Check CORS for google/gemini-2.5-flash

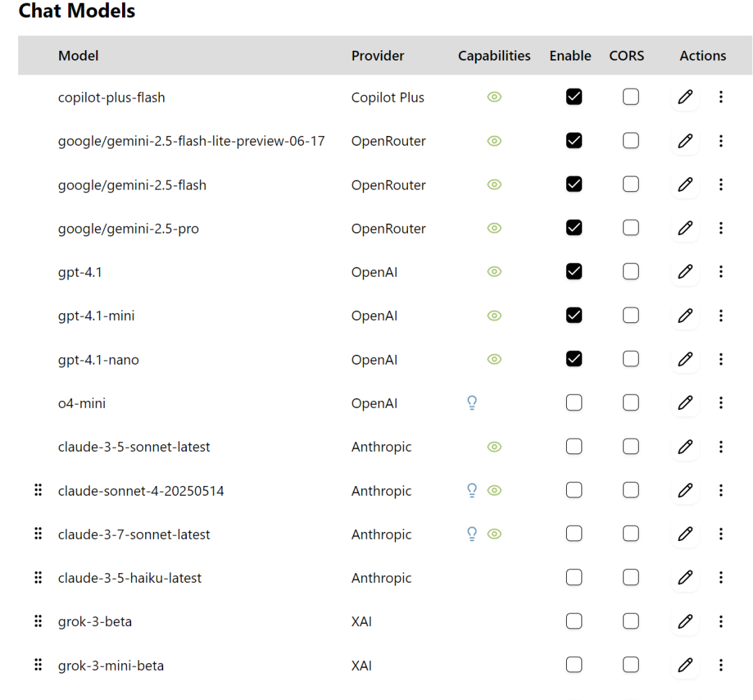pos(630,184)
